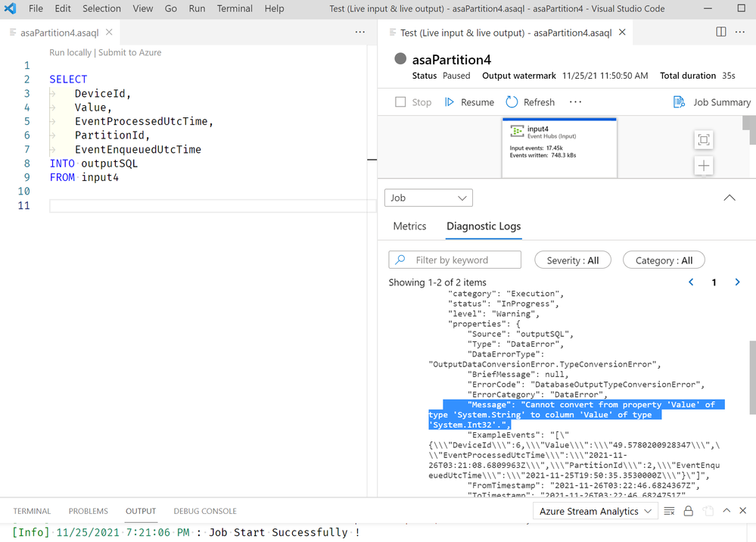This screenshot has width=756, height=542.
Task: Fit diagram to screen icon
Action: click(704, 140)
